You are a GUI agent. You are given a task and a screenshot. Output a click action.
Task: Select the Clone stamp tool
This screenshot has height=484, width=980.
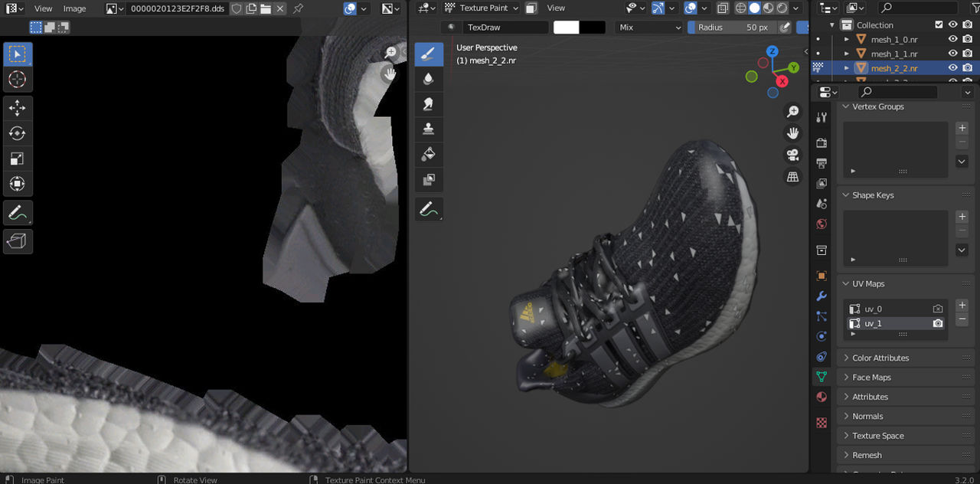point(429,129)
